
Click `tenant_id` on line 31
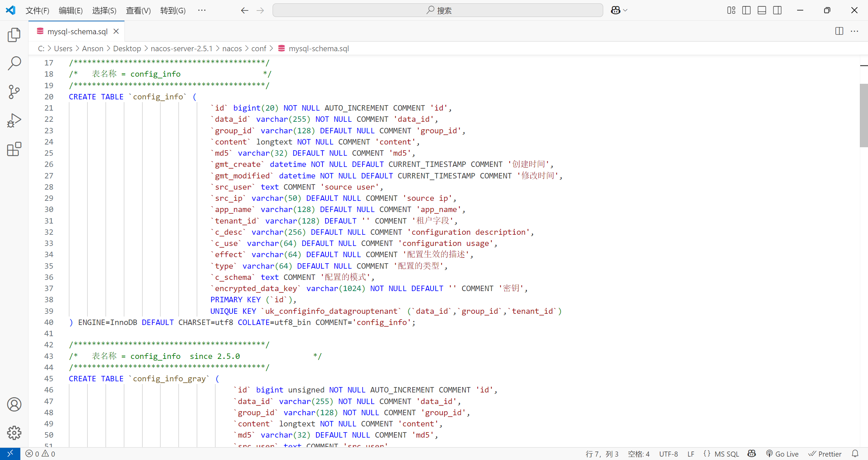235,221
